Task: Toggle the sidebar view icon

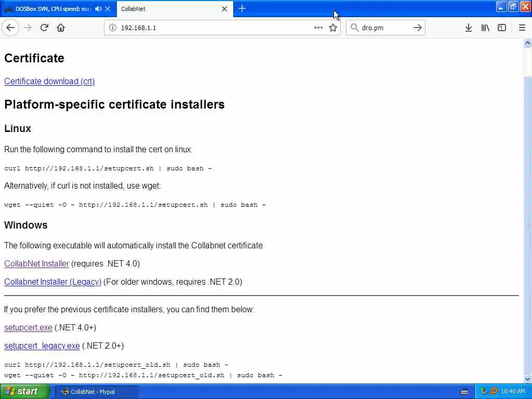Action: point(502,28)
